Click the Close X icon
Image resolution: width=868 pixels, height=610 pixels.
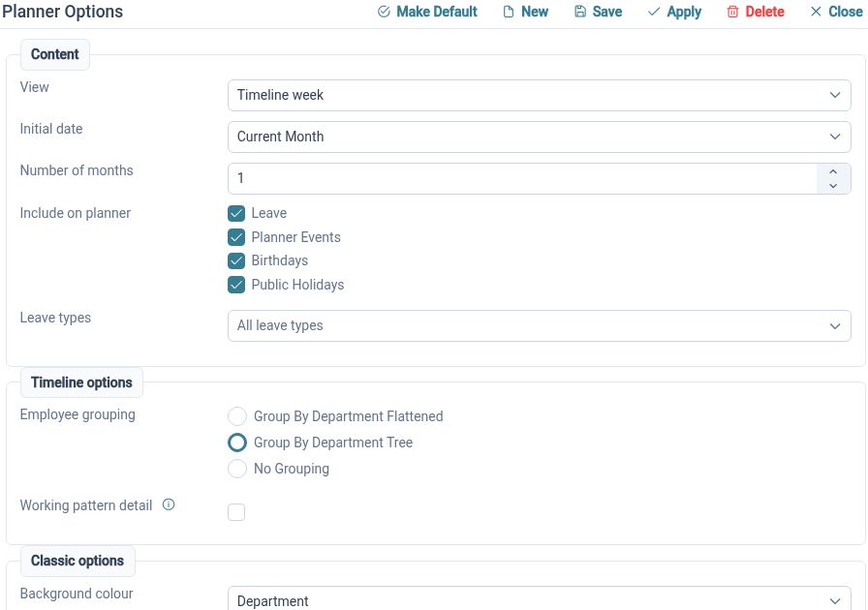[x=816, y=12]
